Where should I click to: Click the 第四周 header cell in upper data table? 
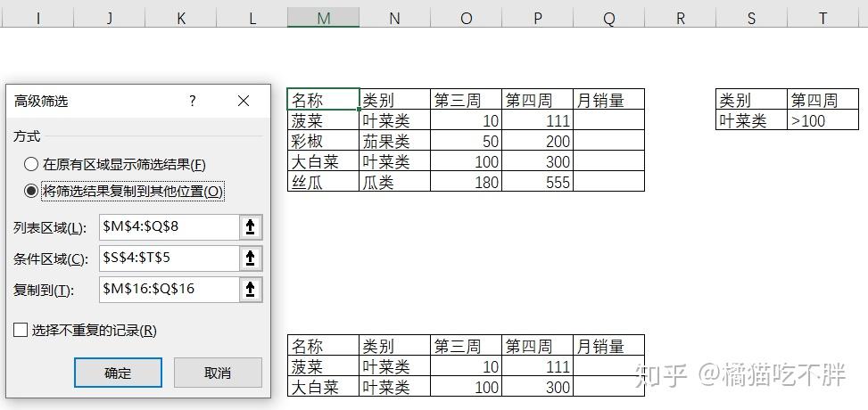(x=538, y=100)
